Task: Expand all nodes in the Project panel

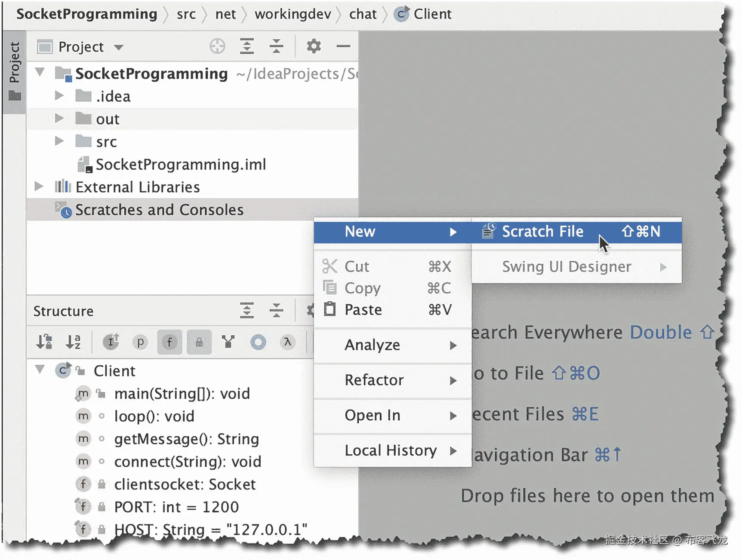Action: click(x=247, y=46)
